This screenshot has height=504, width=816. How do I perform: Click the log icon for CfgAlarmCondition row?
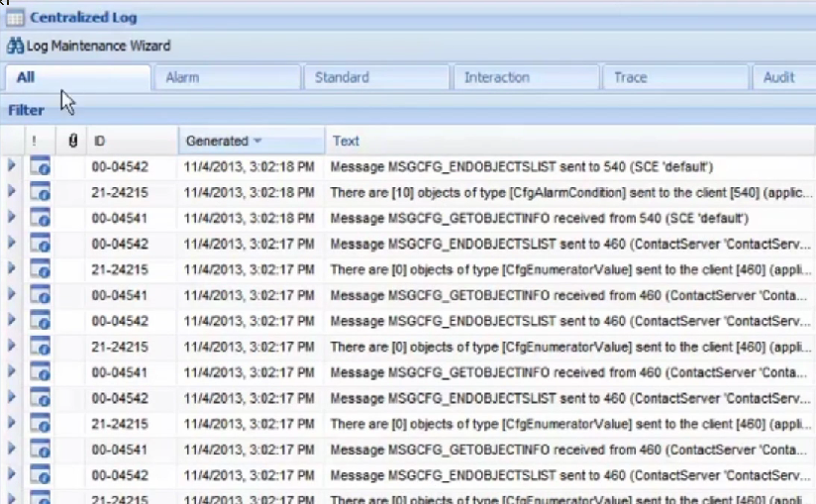(40, 192)
